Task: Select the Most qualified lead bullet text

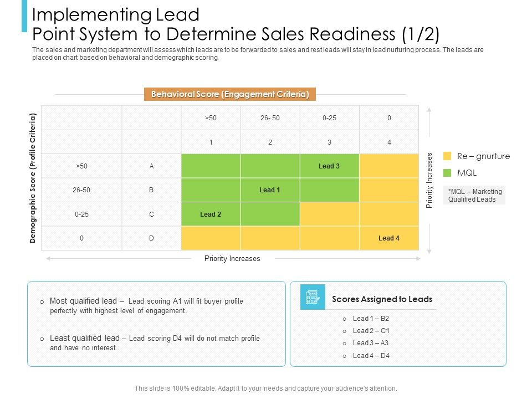Action: (x=146, y=306)
